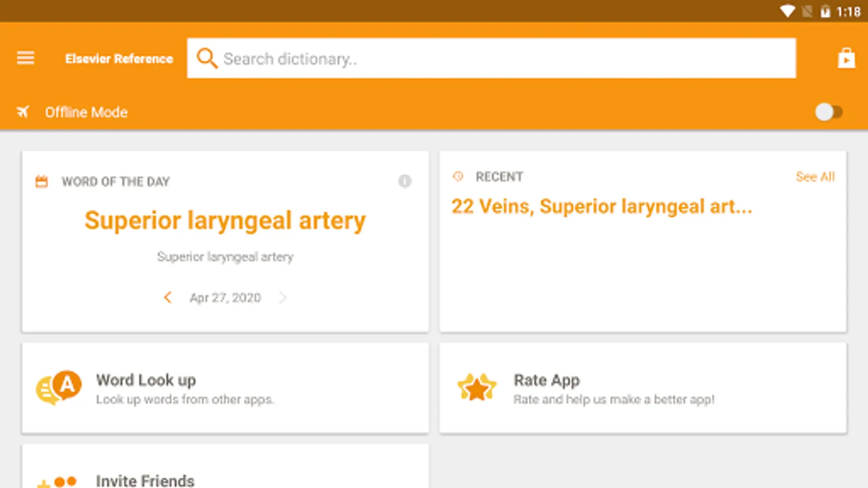This screenshot has width=868, height=488.
Task: Click the Word Look up speech-bubble icon
Action: tap(59, 388)
